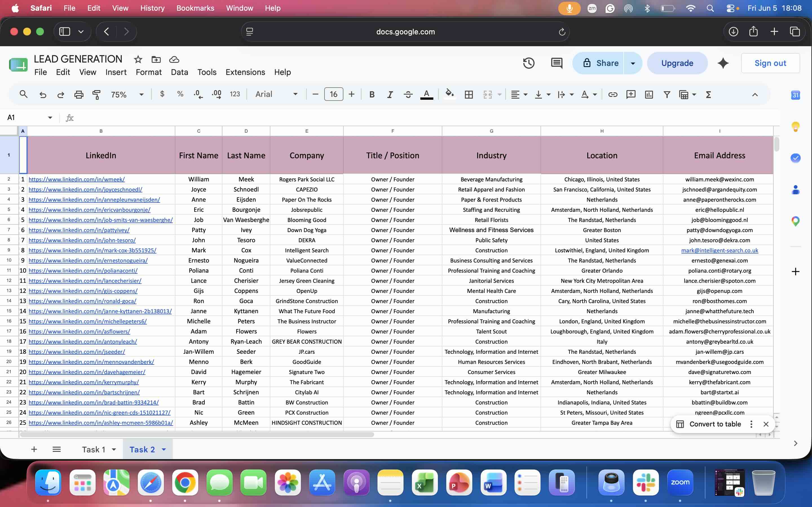Create a filter with funnel icon

[667, 95]
